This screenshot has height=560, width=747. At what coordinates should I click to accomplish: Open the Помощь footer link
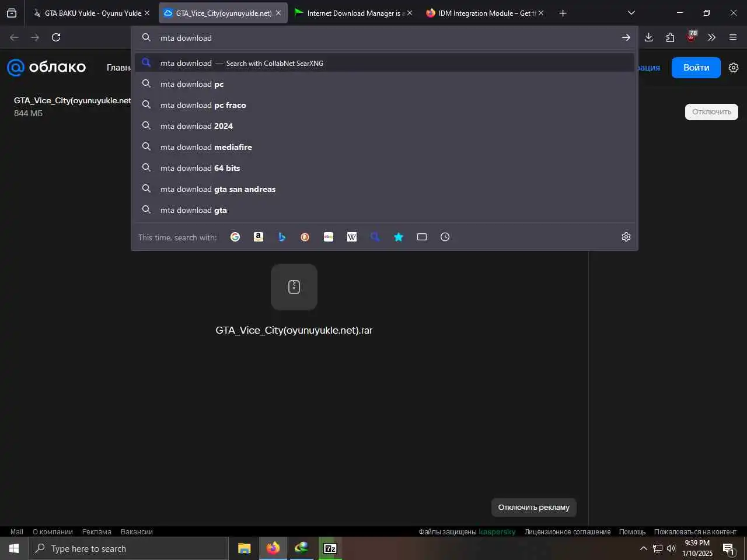(632, 531)
